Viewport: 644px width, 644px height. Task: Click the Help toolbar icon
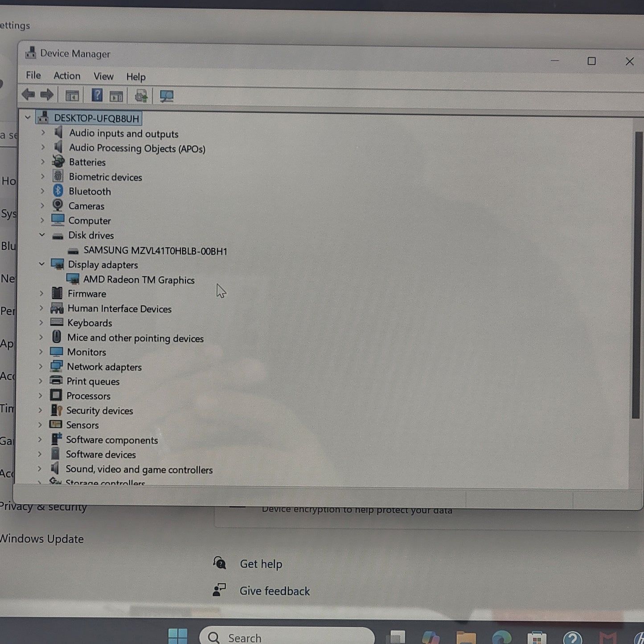click(96, 95)
